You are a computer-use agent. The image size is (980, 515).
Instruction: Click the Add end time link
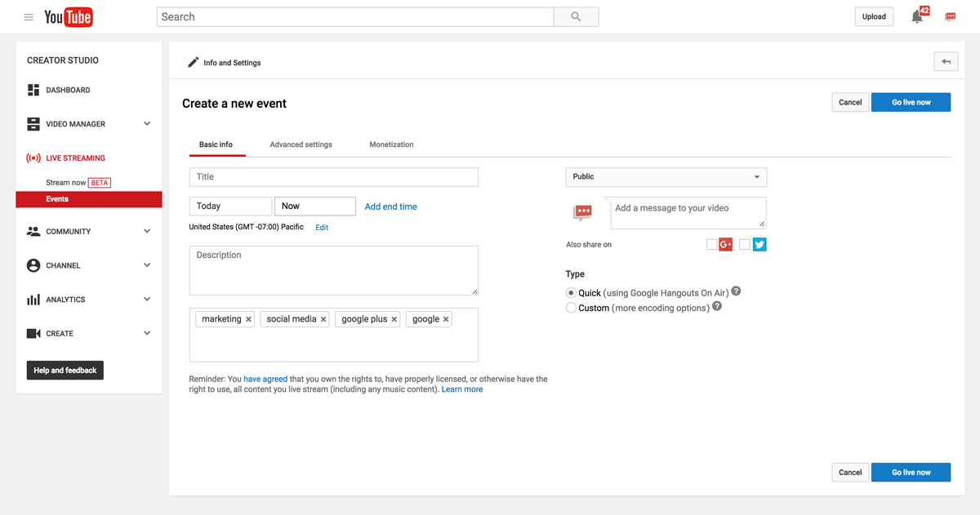(390, 206)
